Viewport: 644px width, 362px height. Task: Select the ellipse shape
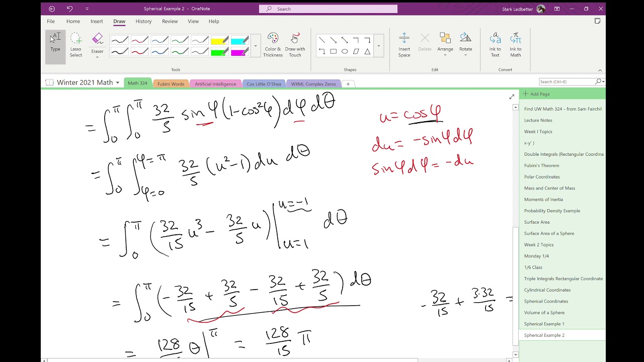(345, 51)
